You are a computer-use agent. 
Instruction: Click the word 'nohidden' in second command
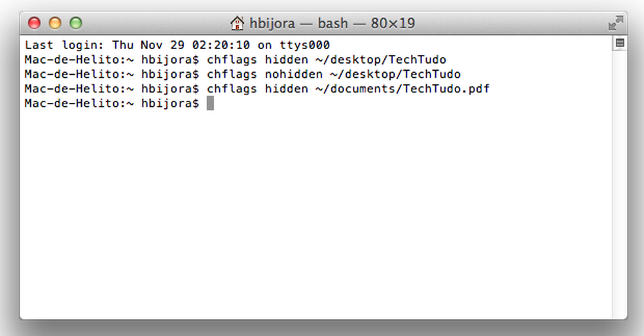click(x=287, y=74)
